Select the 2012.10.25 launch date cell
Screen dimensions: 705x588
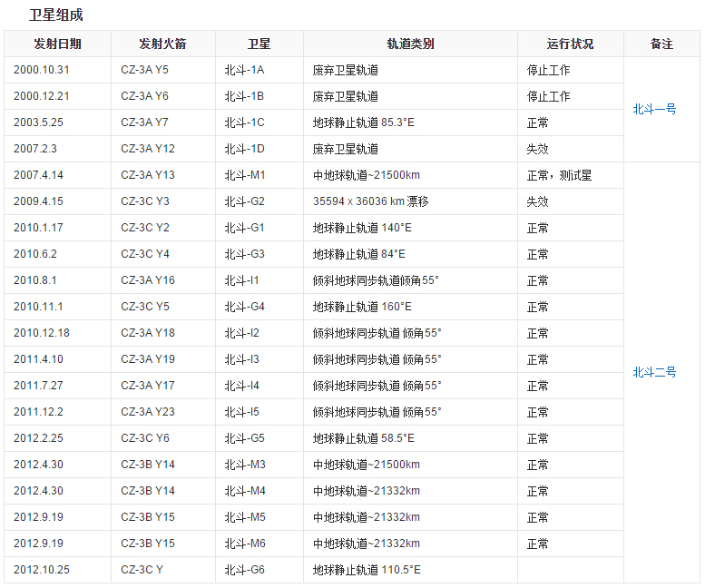tap(41, 570)
